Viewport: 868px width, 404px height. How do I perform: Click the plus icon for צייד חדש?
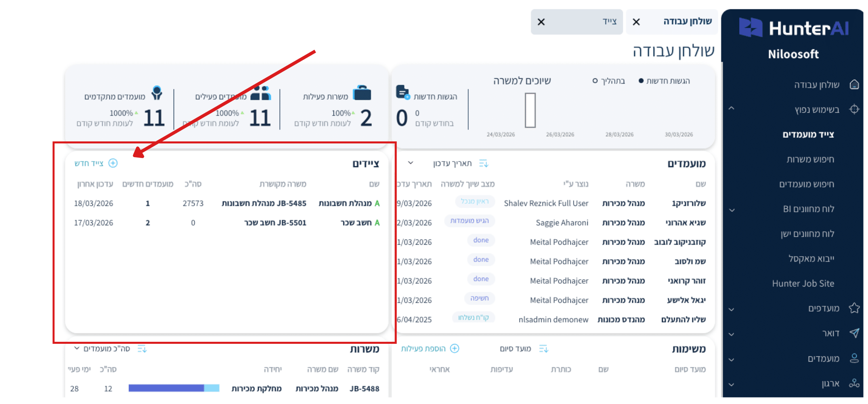(113, 163)
